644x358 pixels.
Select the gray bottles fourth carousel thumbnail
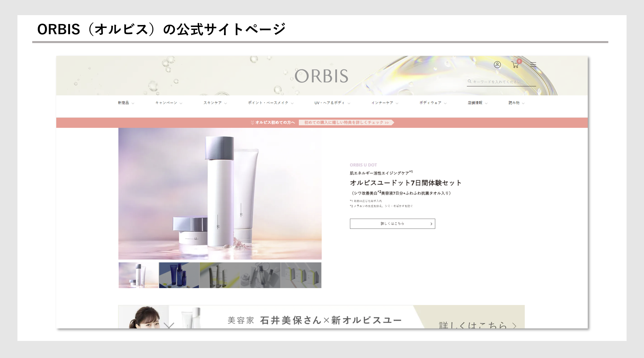pyautogui.click(x=260, y=275)
